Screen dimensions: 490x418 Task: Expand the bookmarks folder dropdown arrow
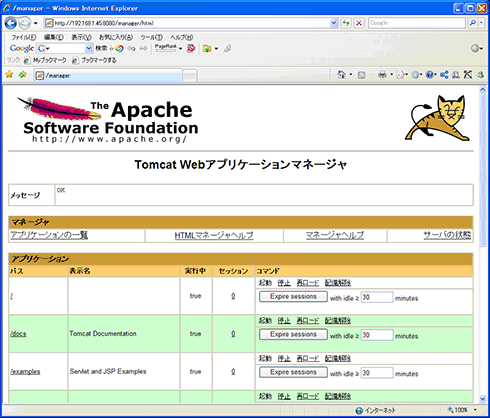pos(216,49)
